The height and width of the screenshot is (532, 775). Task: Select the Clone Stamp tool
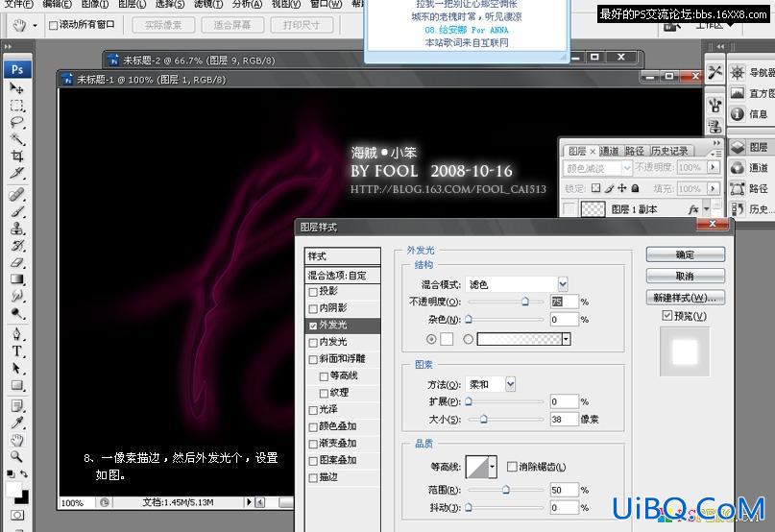16,229
